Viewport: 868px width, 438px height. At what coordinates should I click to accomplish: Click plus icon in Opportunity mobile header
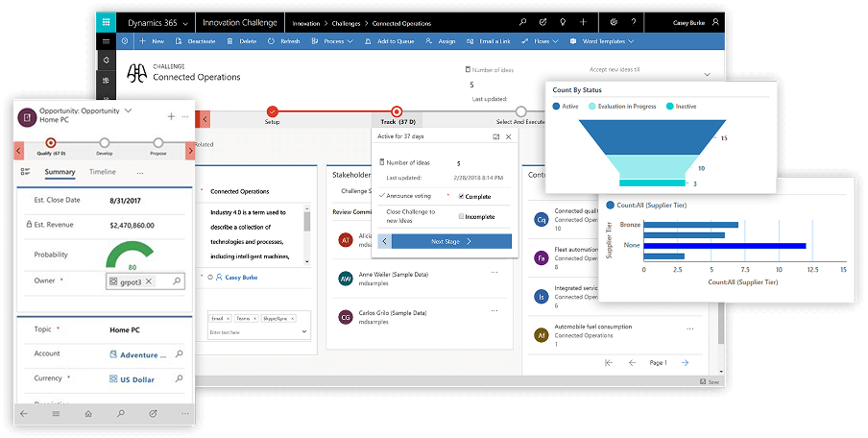(x=171, y=115)
